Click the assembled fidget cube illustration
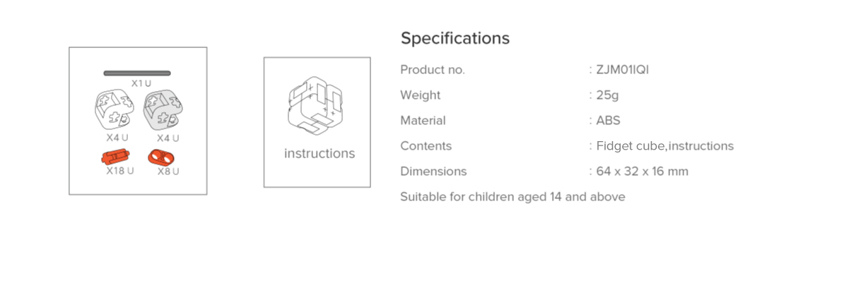The width and height of the screenshot is (868, 288). pos(316,106)
